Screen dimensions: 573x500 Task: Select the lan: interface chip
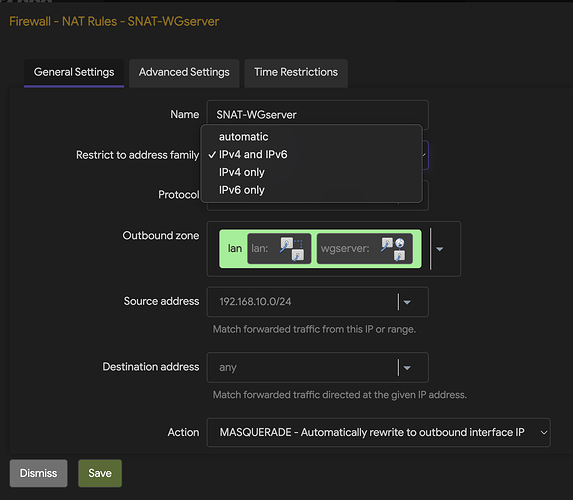pos(279,249)
